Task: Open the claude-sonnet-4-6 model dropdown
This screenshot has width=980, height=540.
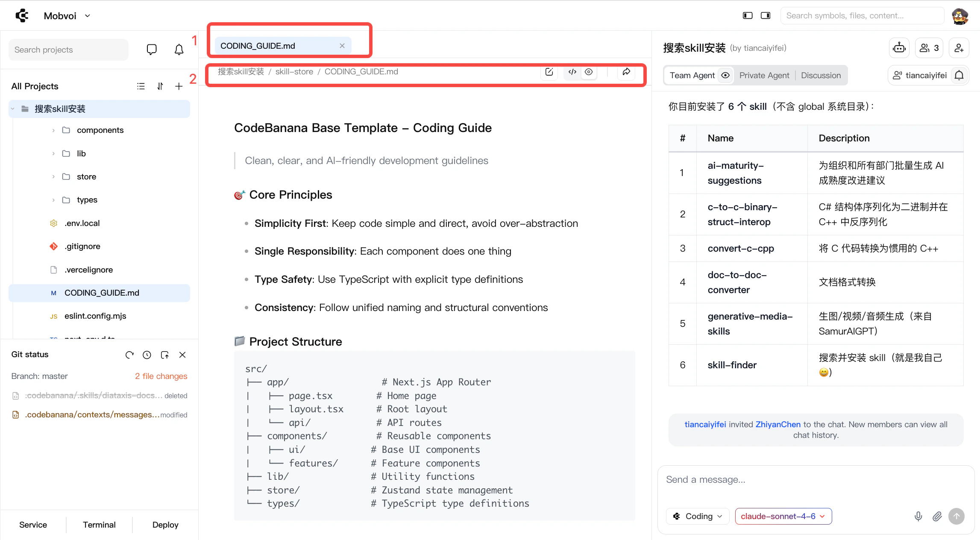Action: click(783, 516)
